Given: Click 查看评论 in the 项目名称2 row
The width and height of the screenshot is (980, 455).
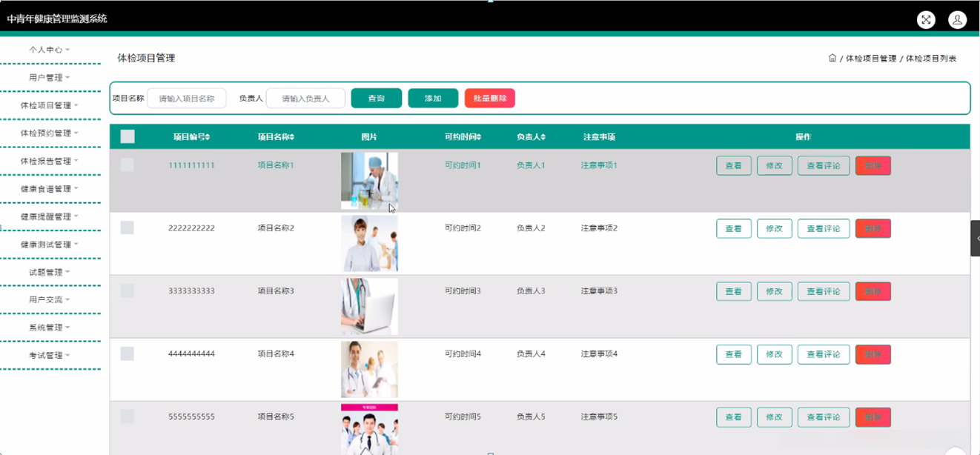Looking at the screenshot, I should pyautogui.click(x=824, y=228).
